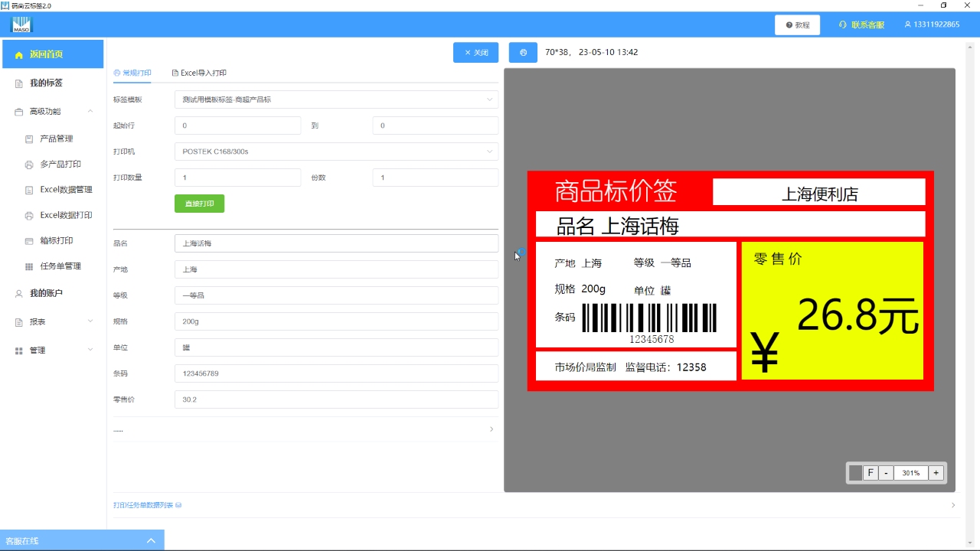Click the four-square icon beside 管理

click(19, 350)
